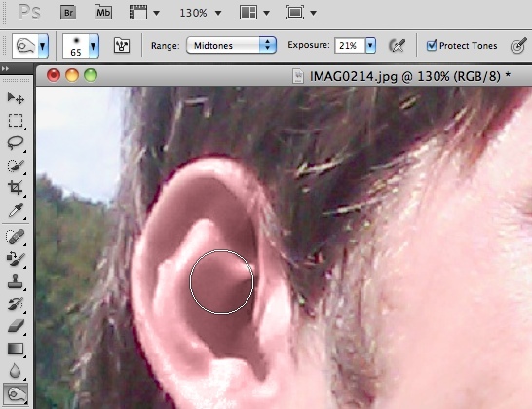The width and height of the screenshot is (532, 409).
Task: Select the Quick Selection tool
Action: pyautogui.click(x=16, y=166)
